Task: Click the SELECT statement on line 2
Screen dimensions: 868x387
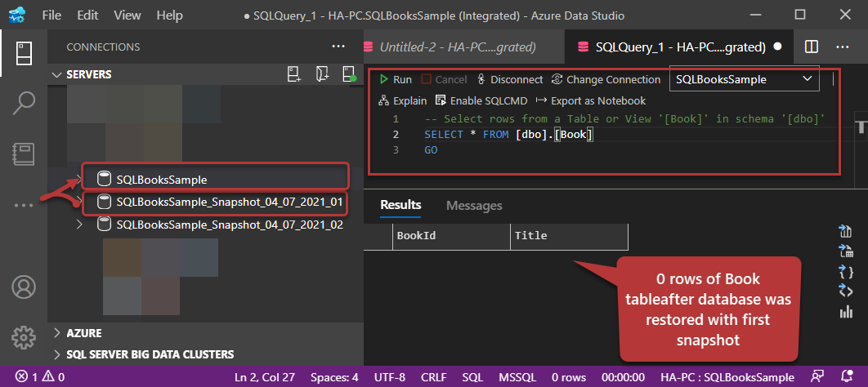Action: tap(508, 135)
